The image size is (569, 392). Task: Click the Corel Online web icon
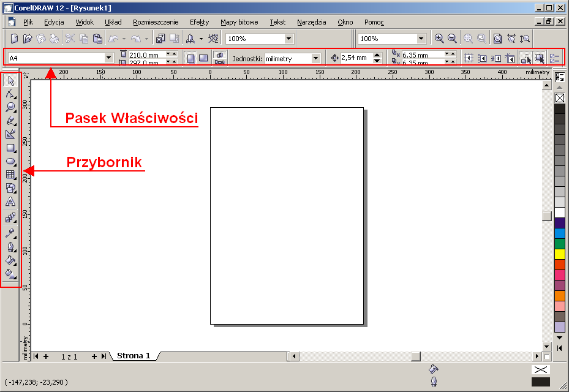[213, 39]
